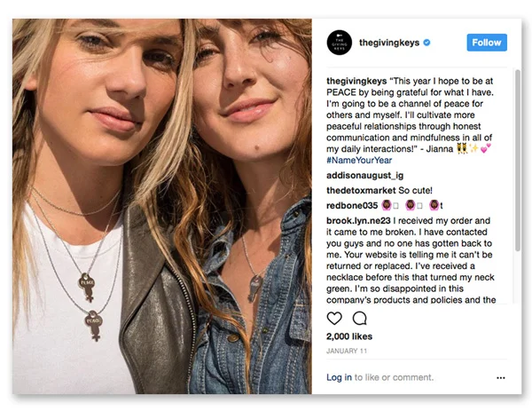Click the blue Follow button

[x=487, y=43]
